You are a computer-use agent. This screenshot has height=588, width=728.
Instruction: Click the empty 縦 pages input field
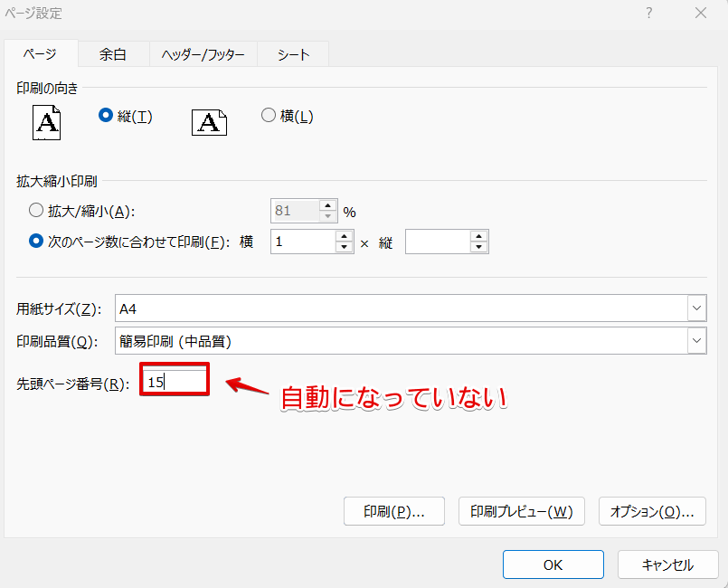point(439,242)
